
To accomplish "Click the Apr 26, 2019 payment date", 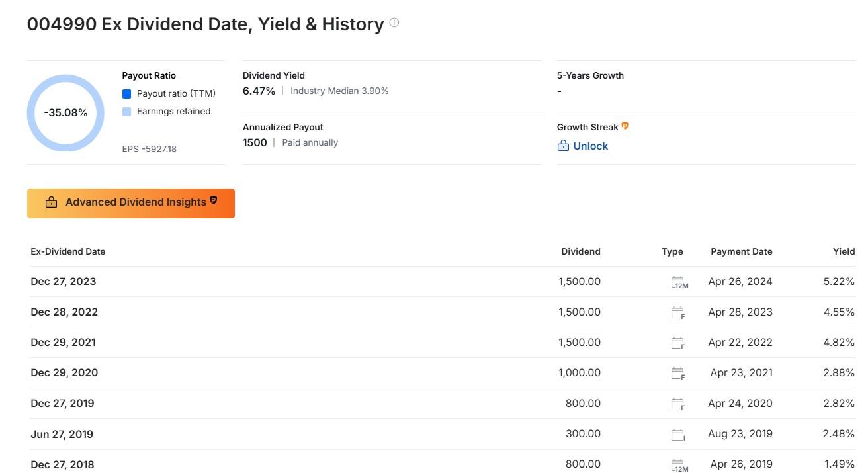I will [x=742, y=465].
